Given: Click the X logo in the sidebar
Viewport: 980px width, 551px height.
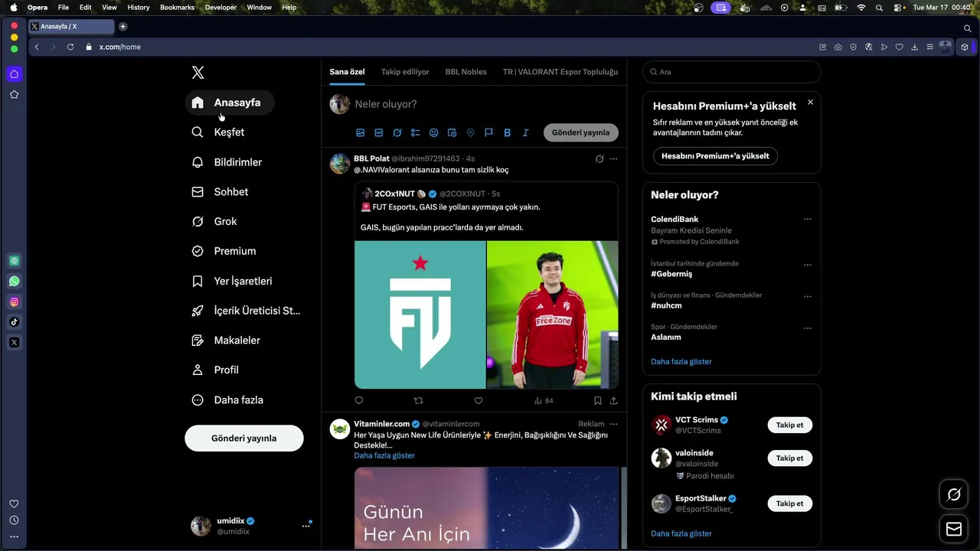Looking at the screenshot, I should (198, 73).
